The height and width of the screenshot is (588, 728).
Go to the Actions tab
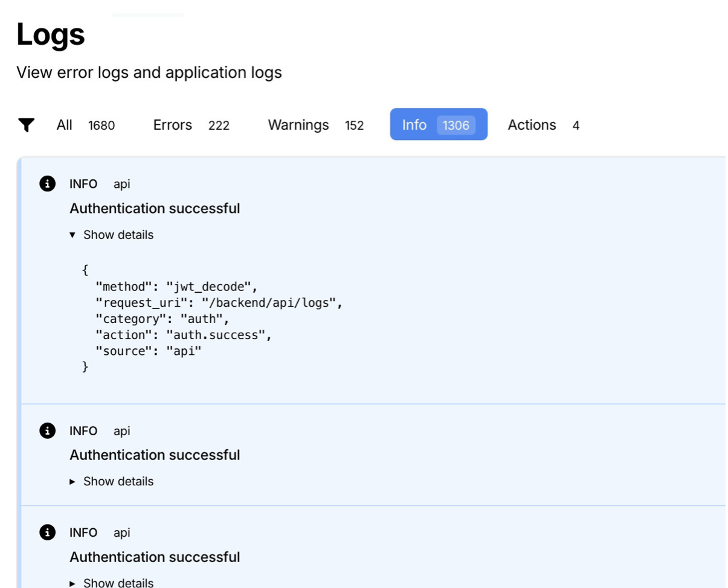click(x=543, y=125)
